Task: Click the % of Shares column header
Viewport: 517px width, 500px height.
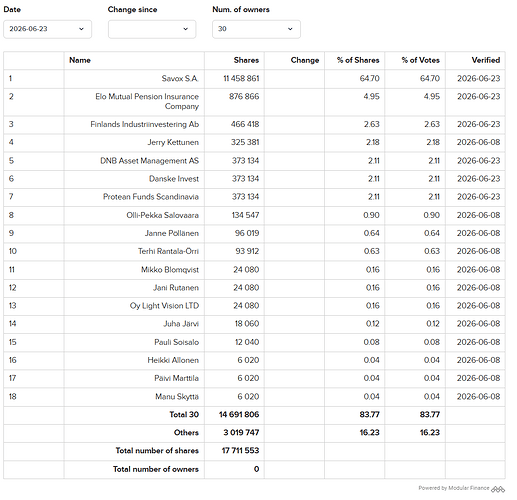Action: (358, 60)
